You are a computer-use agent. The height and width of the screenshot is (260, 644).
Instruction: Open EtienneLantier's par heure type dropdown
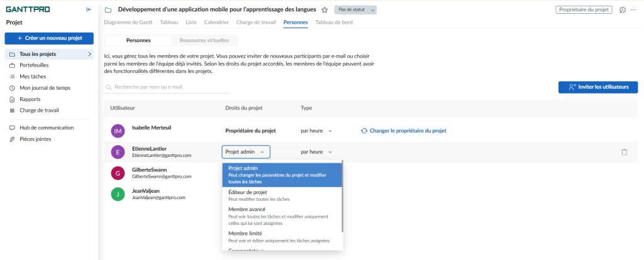click(x=316, y=152)
